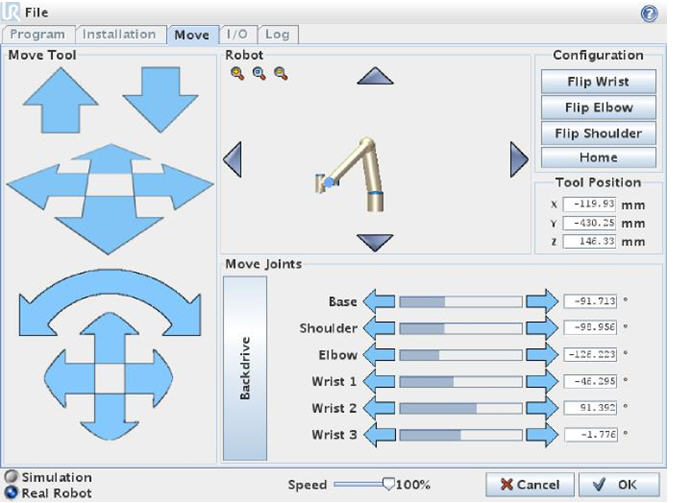
Task: Open help with the question mark icon
Action: point(649,14)
